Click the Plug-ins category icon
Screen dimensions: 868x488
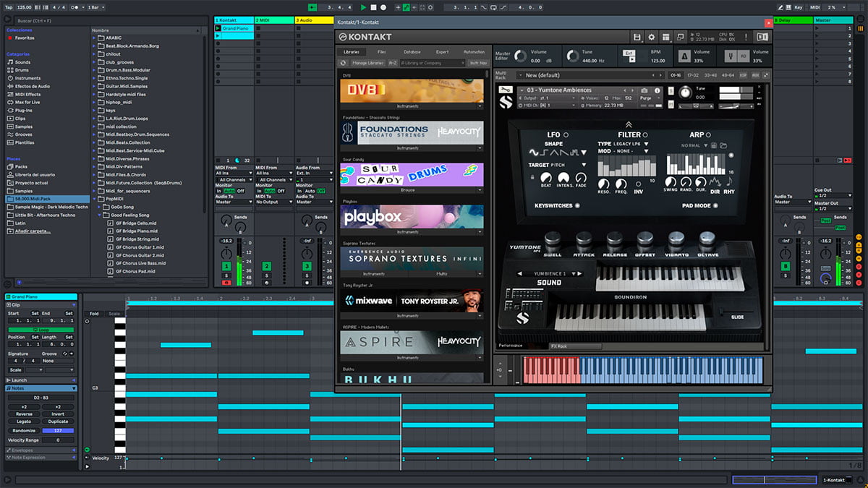tap(10, 110)
